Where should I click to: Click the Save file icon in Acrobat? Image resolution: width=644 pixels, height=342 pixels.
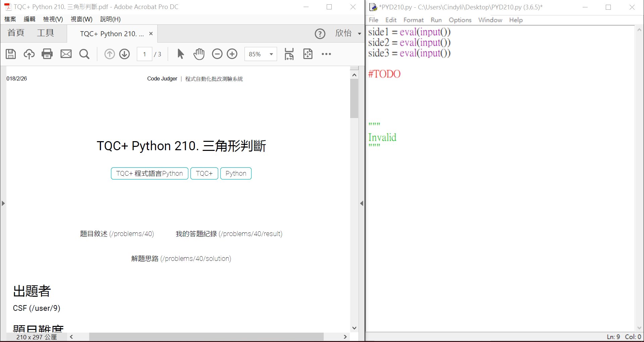(x=11, y=54)
